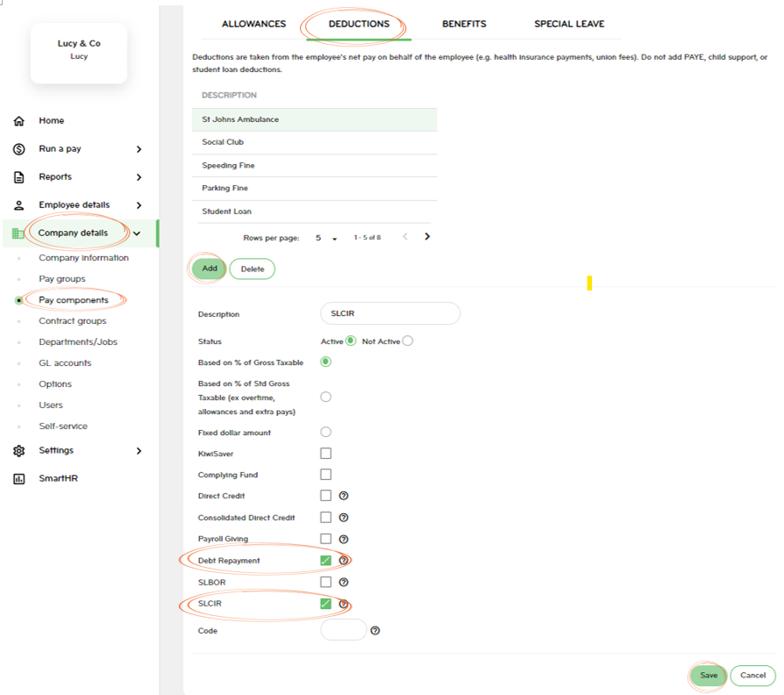The image size is (784, 695).
Task: Open SmartHR via its chart icon
Action: [19, 479]
